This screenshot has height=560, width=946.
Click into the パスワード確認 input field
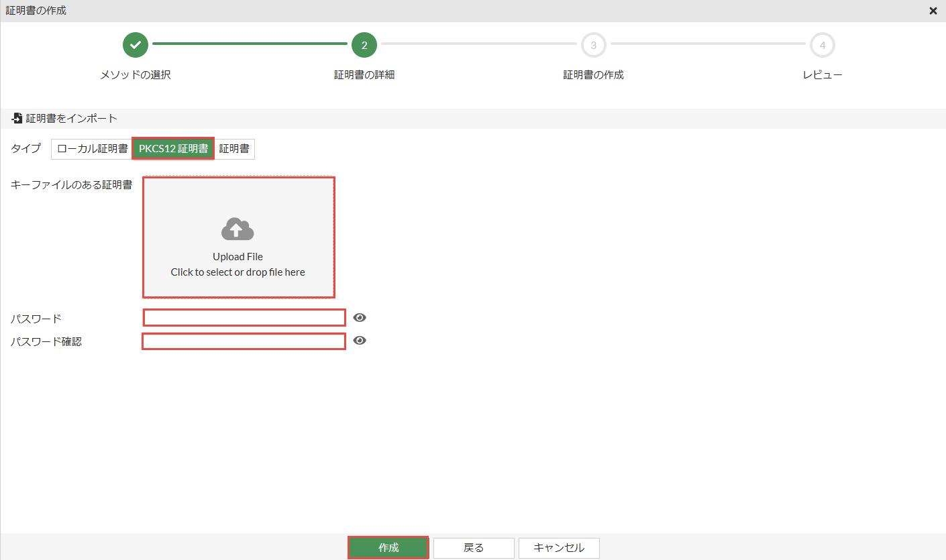coord(244,341)
